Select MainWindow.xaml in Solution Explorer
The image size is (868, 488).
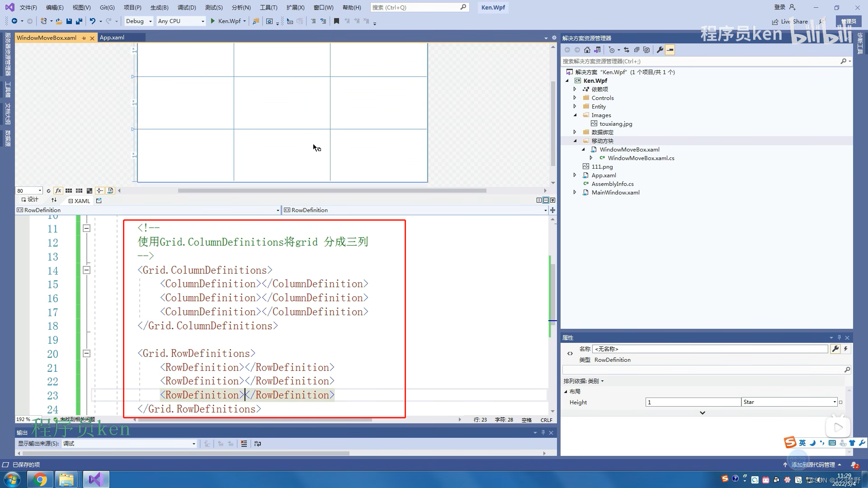[x=615, y=192]
